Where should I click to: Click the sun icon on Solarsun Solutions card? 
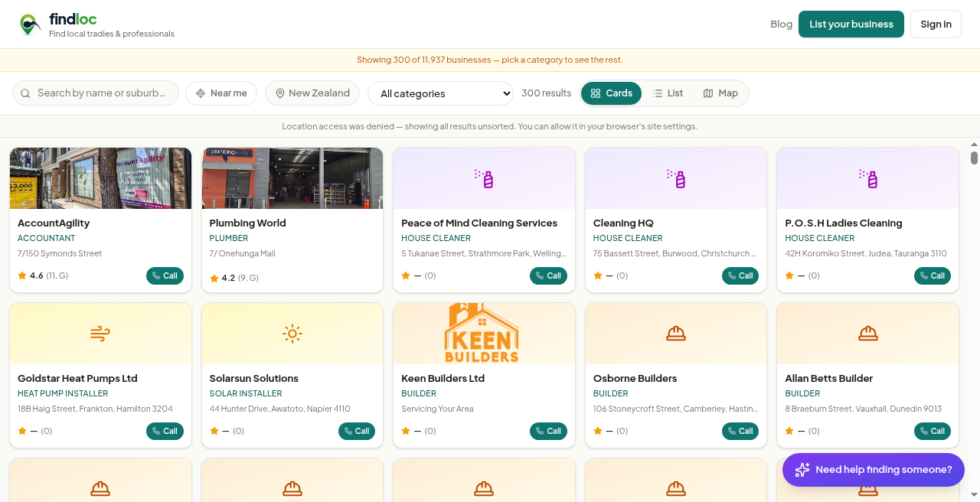click(x=292, y=334)
